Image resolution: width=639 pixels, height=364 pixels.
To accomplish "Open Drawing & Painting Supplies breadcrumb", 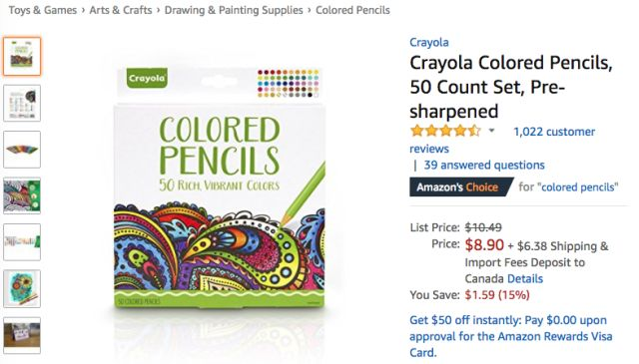I will (x=234, y=10).
